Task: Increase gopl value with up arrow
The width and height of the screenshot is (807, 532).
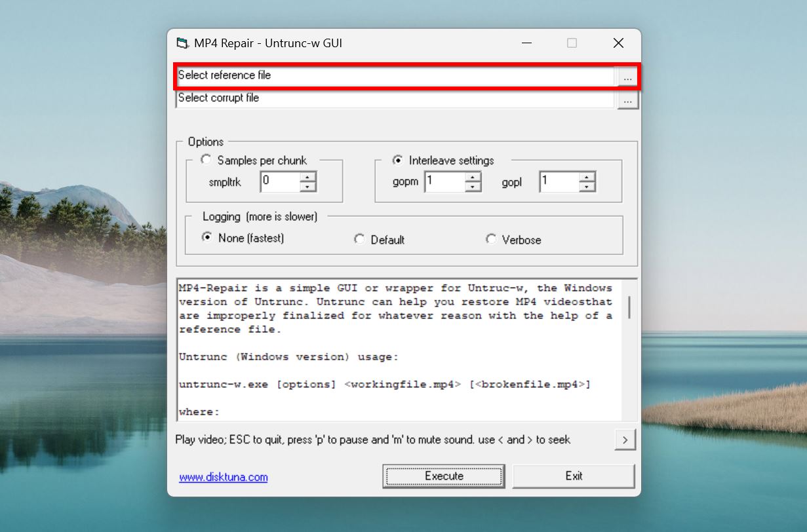Action: click(x=587, y=176)
